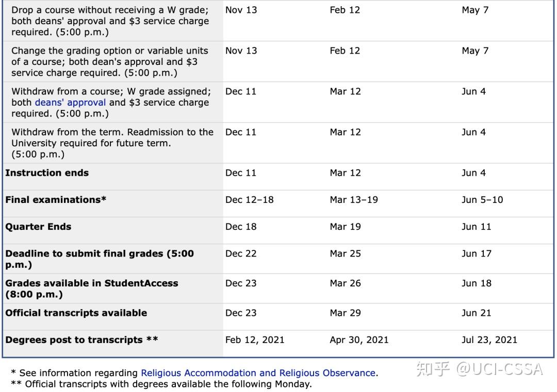
Task: Select the Final examinations* row heading
Action: 56,200
